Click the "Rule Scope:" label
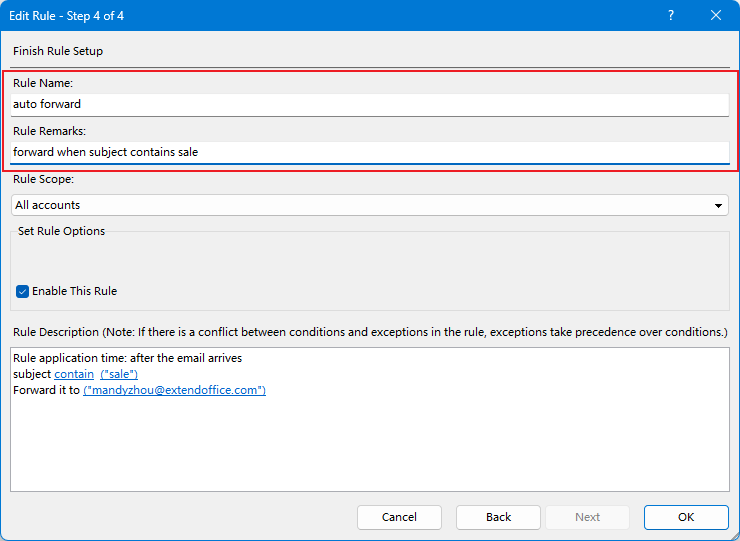This screenshot has height=541, width=740. coord(43,179)
